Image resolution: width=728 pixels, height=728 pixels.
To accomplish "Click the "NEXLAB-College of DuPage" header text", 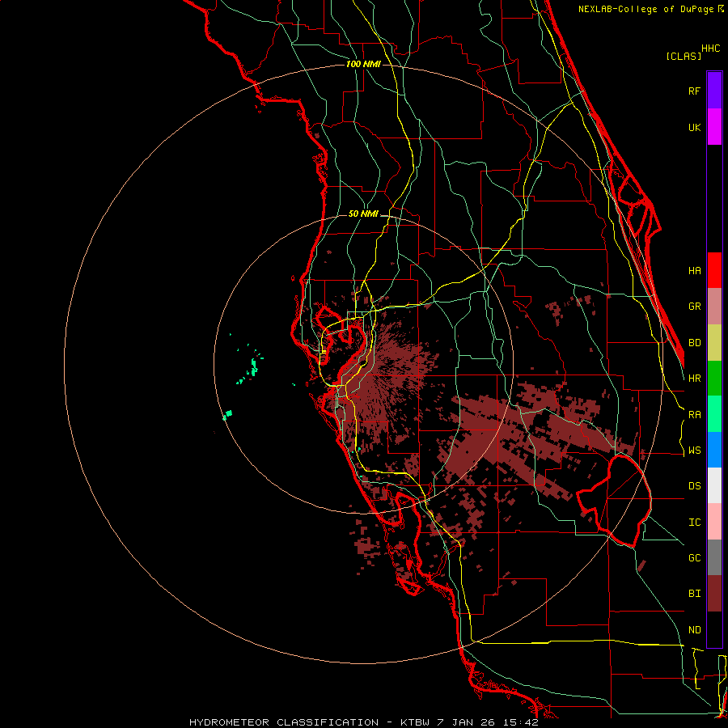I will click(x=646, y=9).
